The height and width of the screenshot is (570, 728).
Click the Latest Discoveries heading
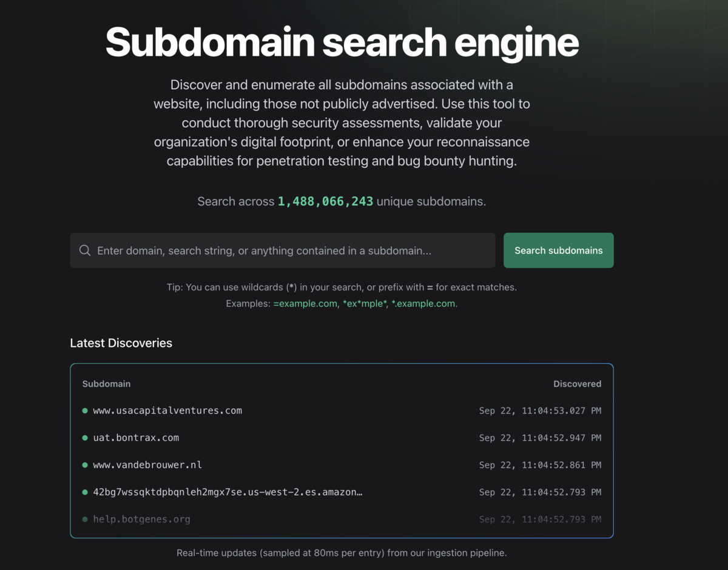pos(121,343)
